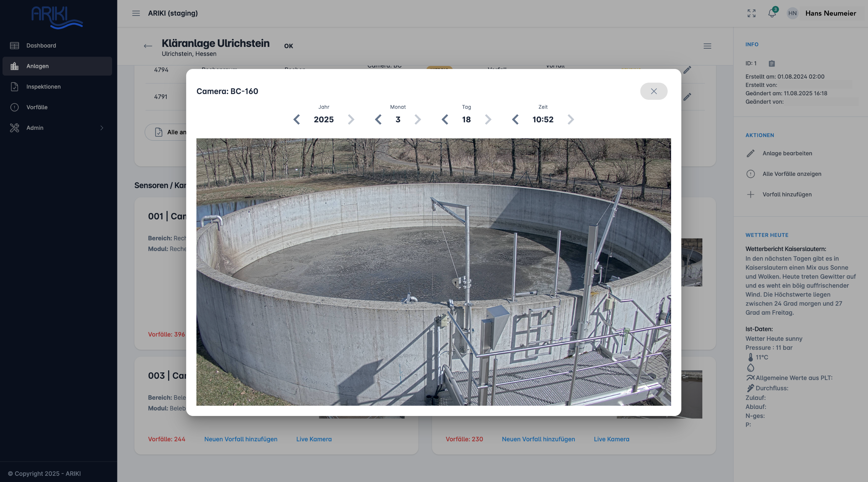Toggle the sidebar hamburger menu
The height and width of the screenshot is (482, 868).
click(x=136, y=13)
